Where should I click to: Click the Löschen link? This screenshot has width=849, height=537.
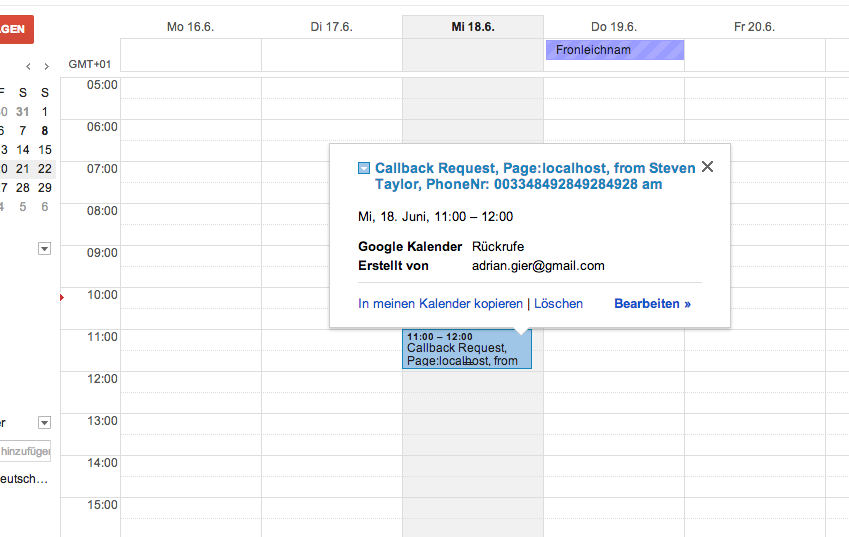tap(558, 304)
